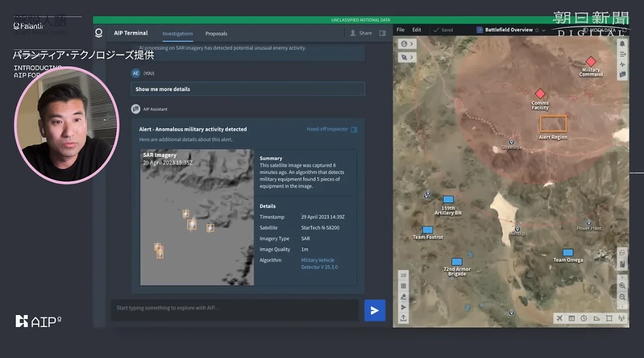Open the activity pulse icon on map

click(x=622, y=65)
